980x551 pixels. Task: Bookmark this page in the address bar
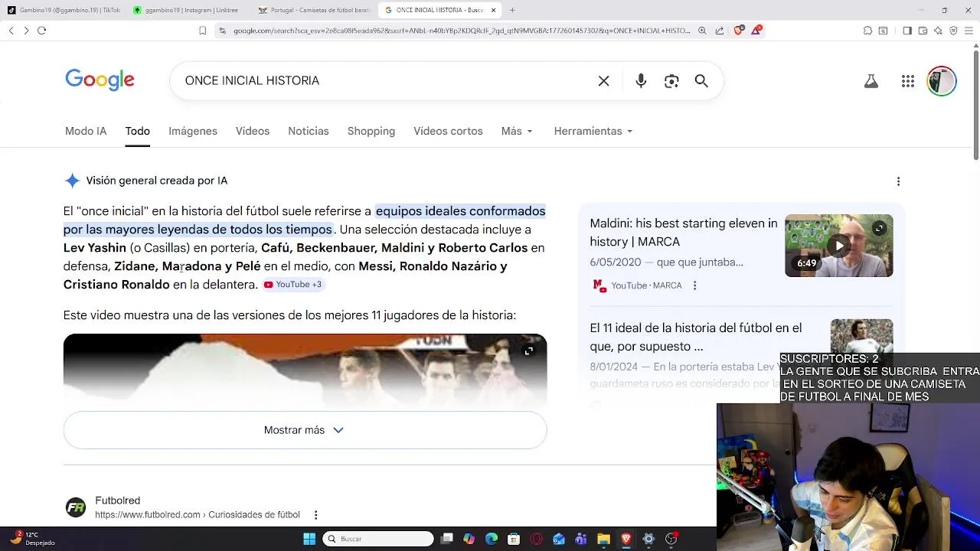[x=202, y=31]
